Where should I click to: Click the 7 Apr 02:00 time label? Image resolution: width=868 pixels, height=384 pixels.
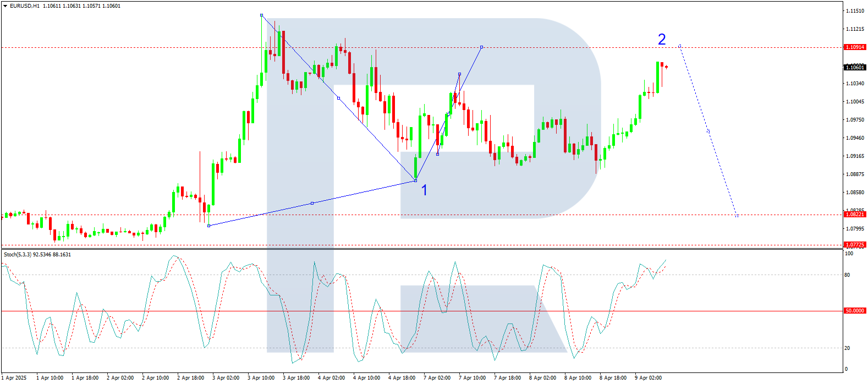click(x=437, y=378)
